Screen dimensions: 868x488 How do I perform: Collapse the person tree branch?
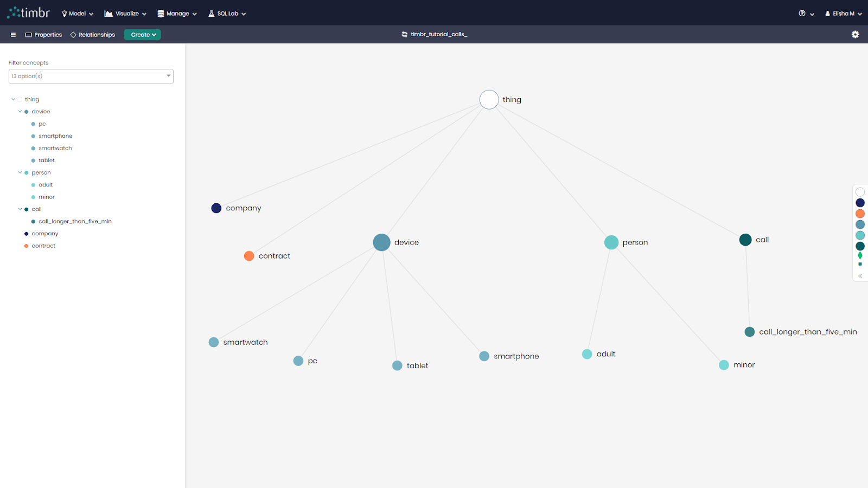click(x=20, y=172)
